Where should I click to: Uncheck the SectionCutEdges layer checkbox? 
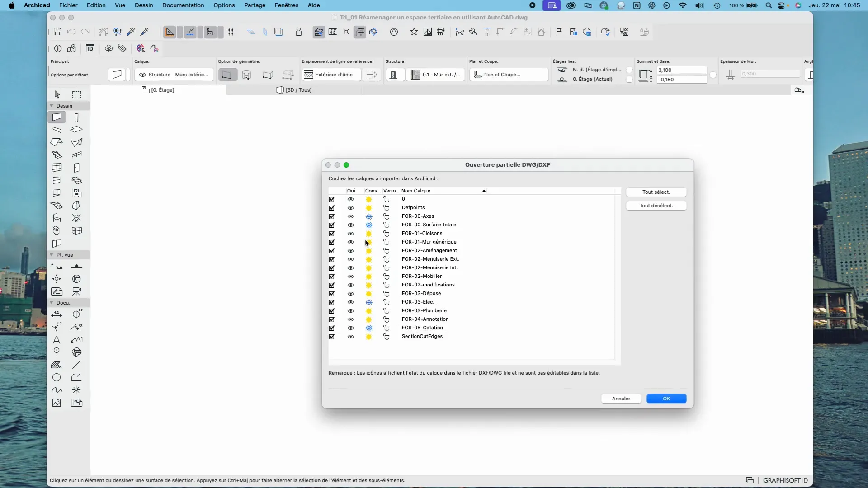tap(332, 337)
